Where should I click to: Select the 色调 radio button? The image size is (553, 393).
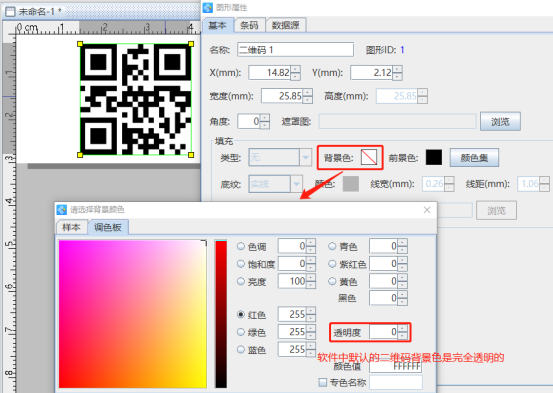[x=241, y=246]
